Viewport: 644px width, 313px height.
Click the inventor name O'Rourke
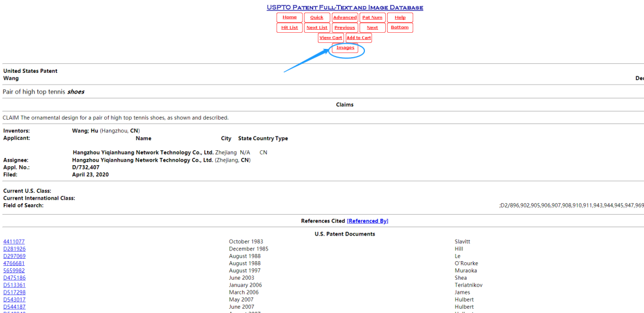tap(466, 264)
